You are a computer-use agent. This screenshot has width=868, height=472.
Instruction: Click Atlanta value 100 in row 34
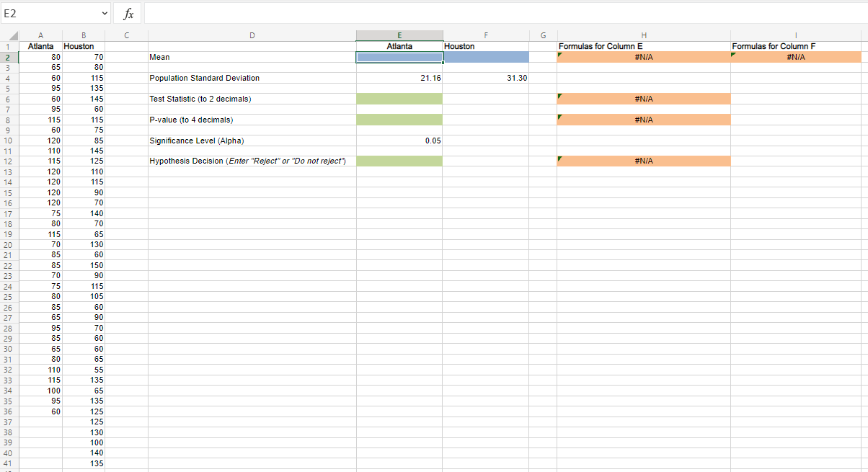40,391
